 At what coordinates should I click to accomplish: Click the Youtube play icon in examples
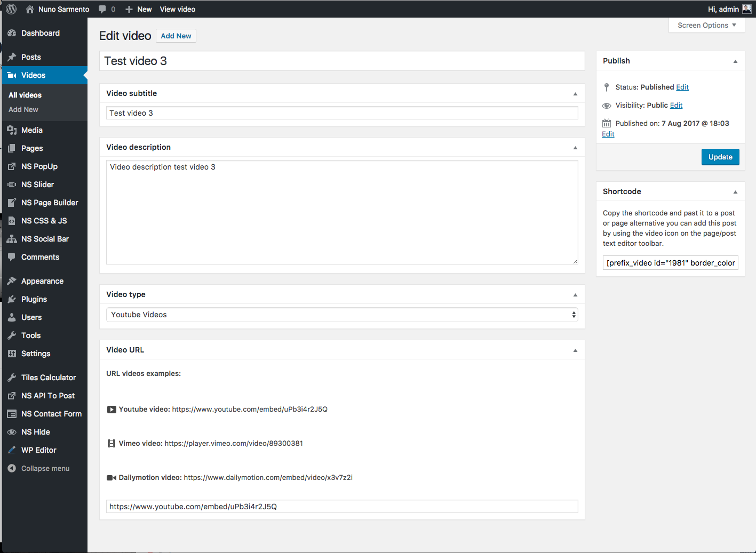click(x=112, y=410)
